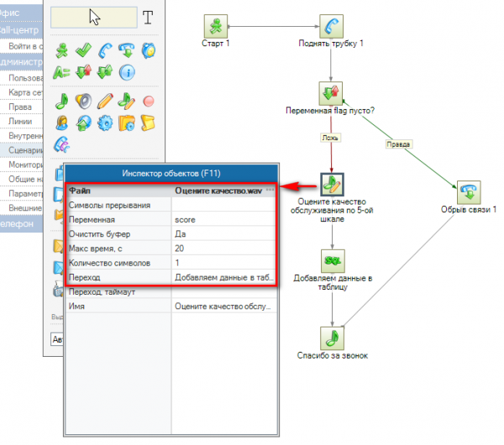
Task: Select the alarm clock tool icon
Action: point(148,51)
